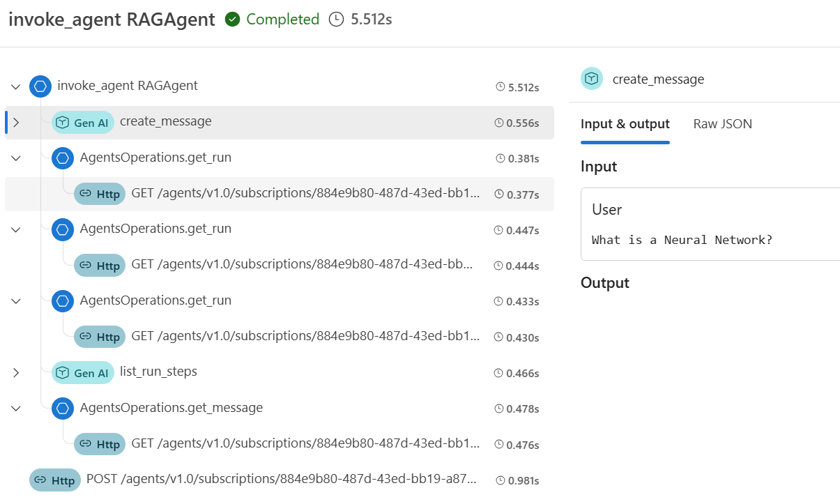Image resolution: width=840 pixels, height=504 pixels.
Task: Click the Gen AI badge on list_run_steps
Action: [x=82, y=372]
